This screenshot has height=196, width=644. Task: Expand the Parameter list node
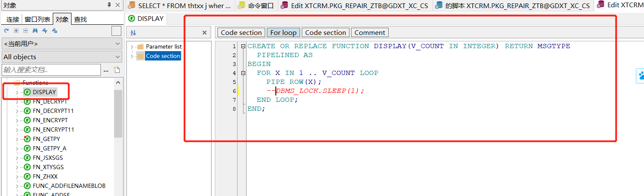tap(132, 46)
